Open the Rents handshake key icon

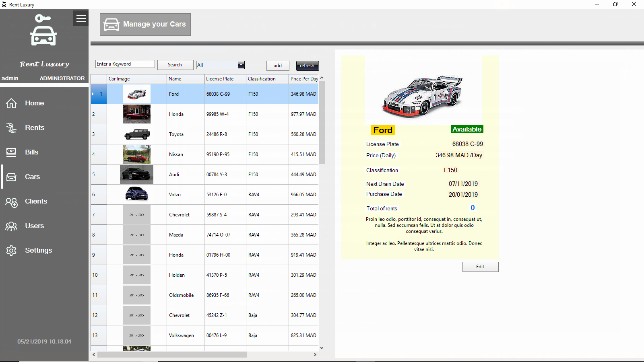pyautogui.click(x=11, y=128)
